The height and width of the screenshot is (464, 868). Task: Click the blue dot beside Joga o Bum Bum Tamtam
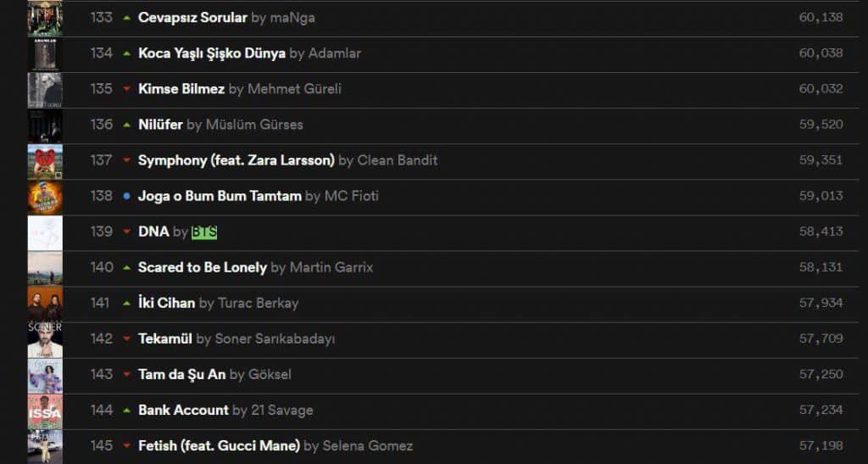127,196
